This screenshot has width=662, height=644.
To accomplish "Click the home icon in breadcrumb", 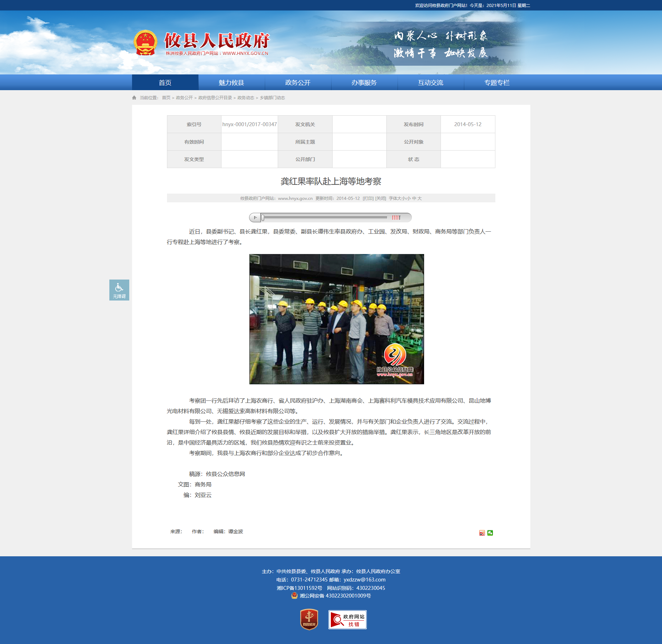I will click(134, 98).
